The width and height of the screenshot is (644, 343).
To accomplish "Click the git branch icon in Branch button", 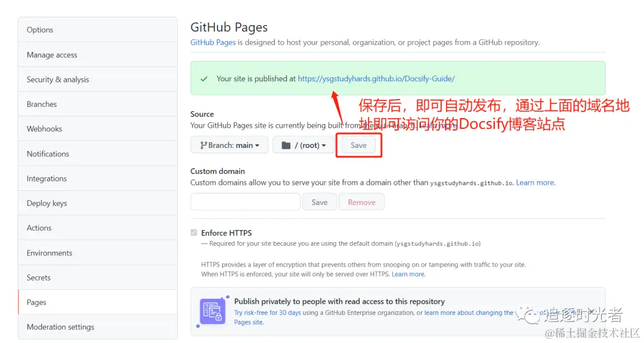I will [203, 145].
